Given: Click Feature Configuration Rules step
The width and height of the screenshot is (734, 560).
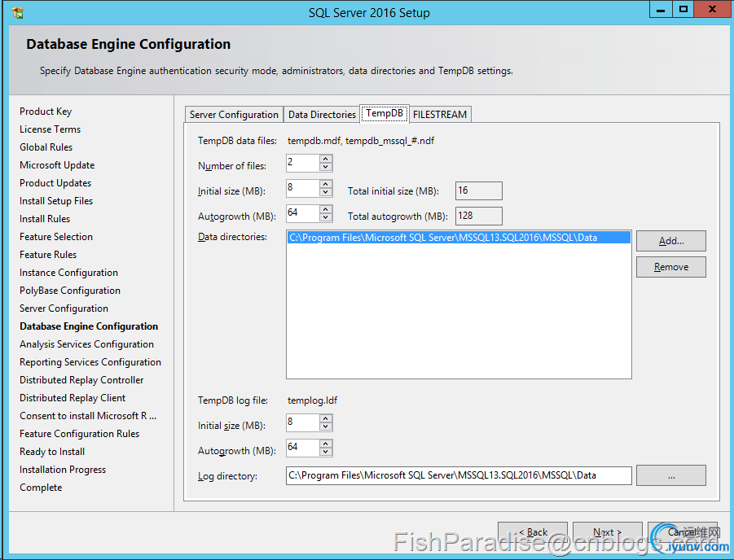Looking at the screenshot, I should [80, 434].
